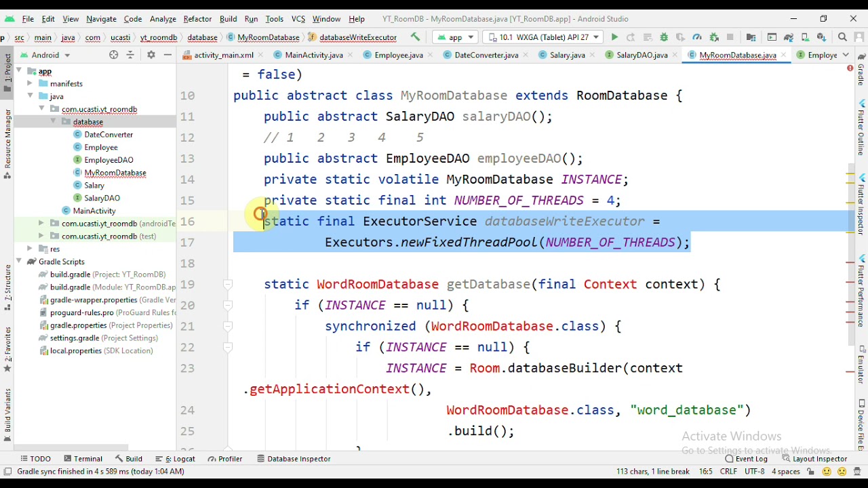
Task: Collapse the app module tree node
Action: tap(19, 71)
